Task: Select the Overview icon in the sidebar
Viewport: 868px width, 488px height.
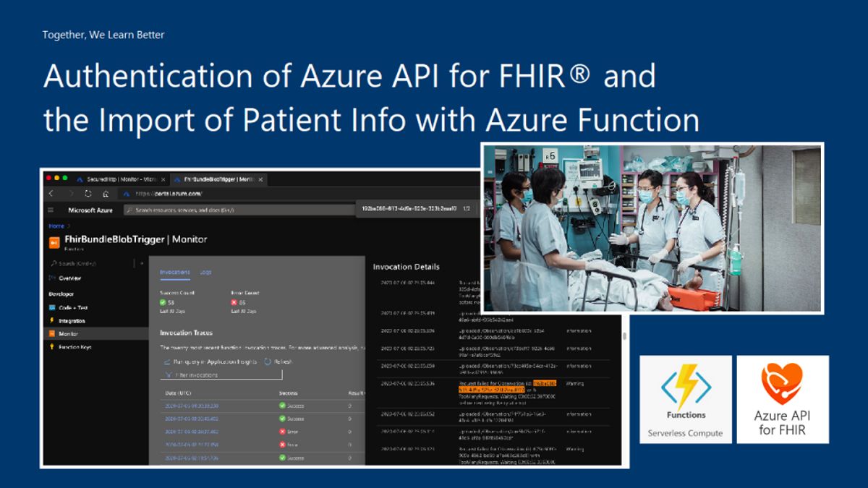Action: [51, 277]
